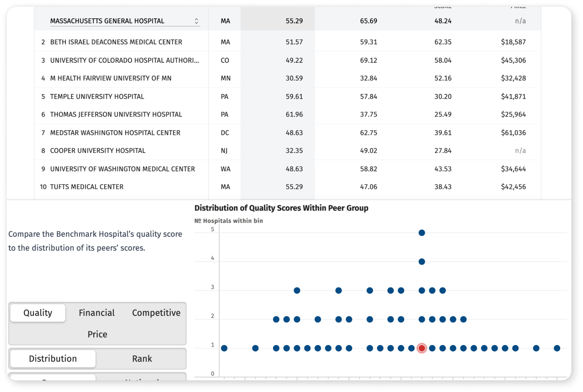Switch to the Rank view

point(142,359)
